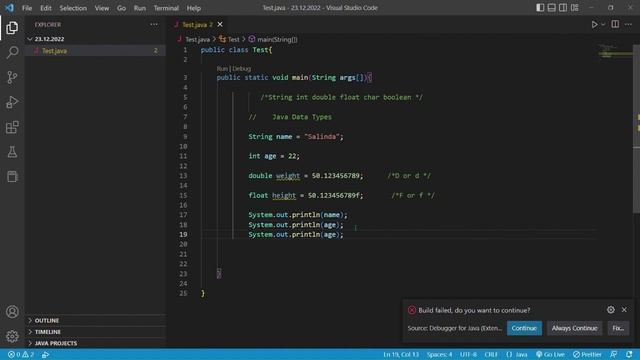
Task: Click main(String[]) breadcrumb
Action: click(x=277, y=39)
